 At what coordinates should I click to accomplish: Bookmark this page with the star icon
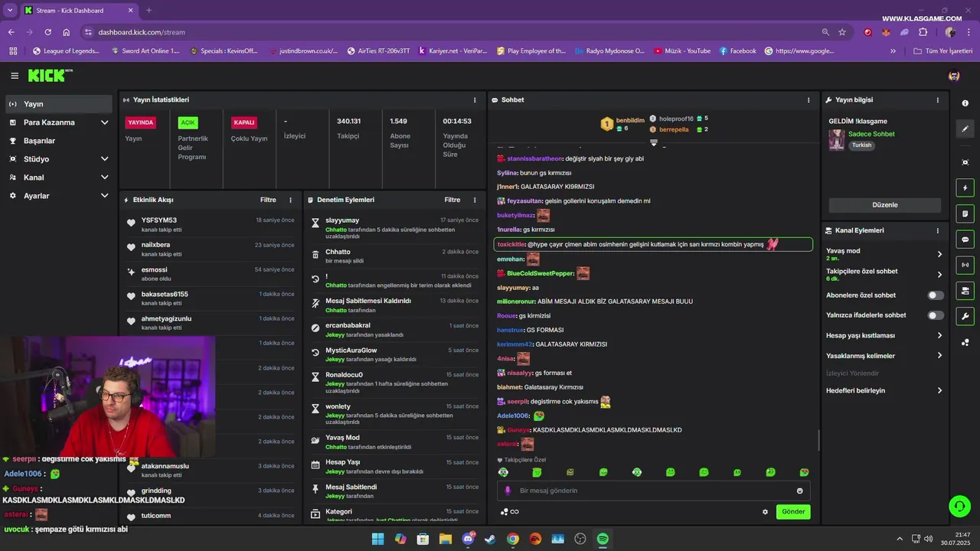pos(842,32)
